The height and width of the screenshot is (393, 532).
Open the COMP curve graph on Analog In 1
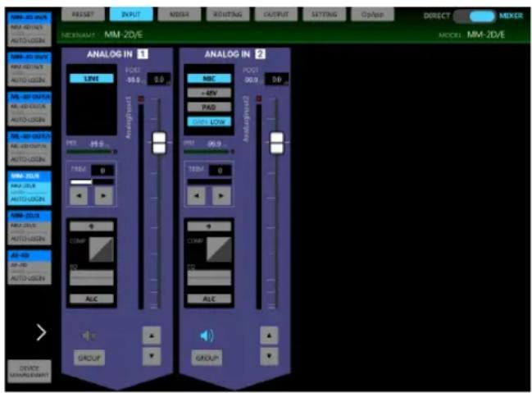tap(101, 249)
